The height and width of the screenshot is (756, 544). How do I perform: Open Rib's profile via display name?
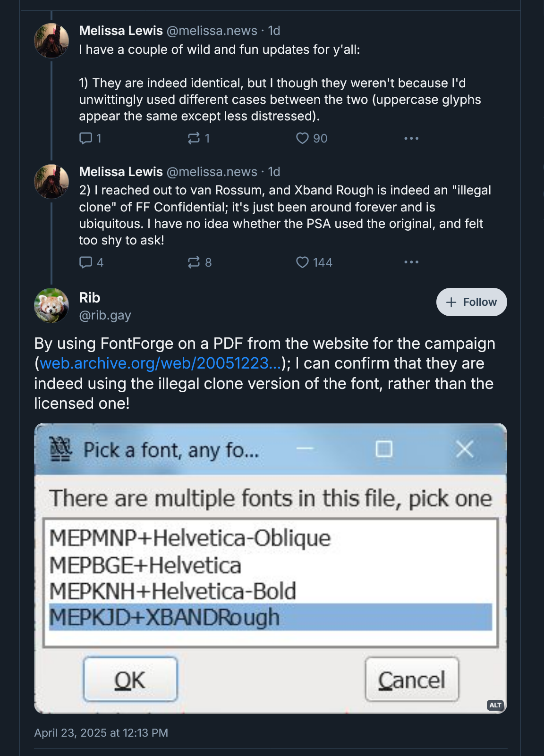(90, 298)
